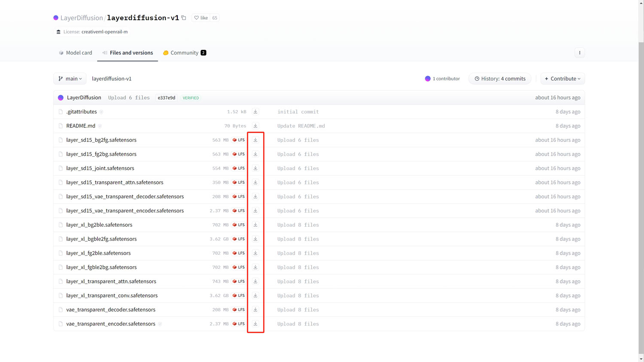Download vae_transparent_encoder.safetensors file
Image resolution: width=644 pixels, height=362 pixels.
255,324
